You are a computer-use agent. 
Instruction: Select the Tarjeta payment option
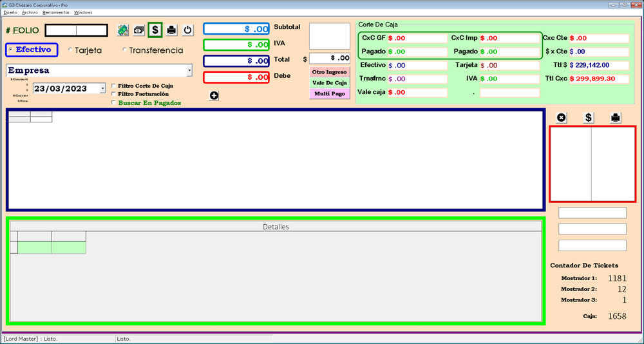pos(85,50)
